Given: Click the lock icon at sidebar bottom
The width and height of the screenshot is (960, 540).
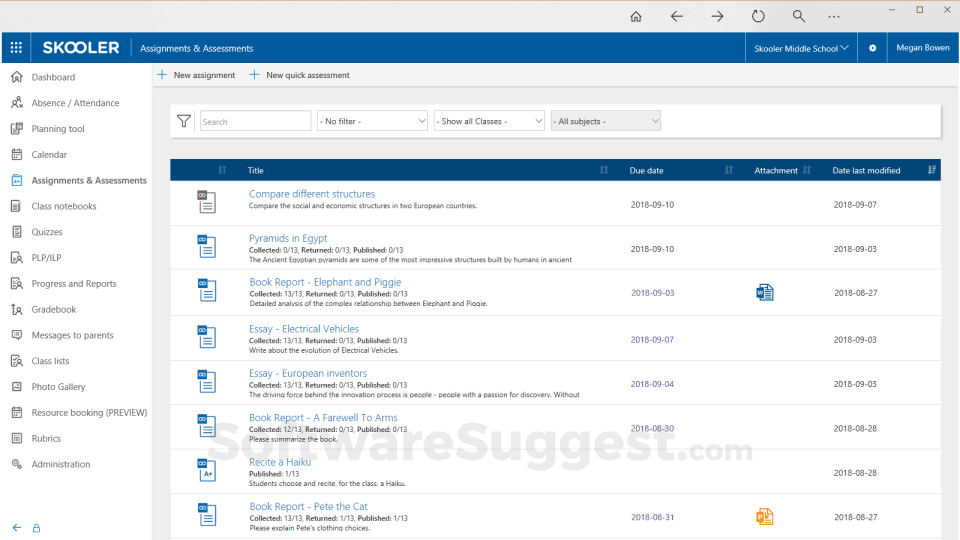Looking at the screenshot, I should point(36,528).
